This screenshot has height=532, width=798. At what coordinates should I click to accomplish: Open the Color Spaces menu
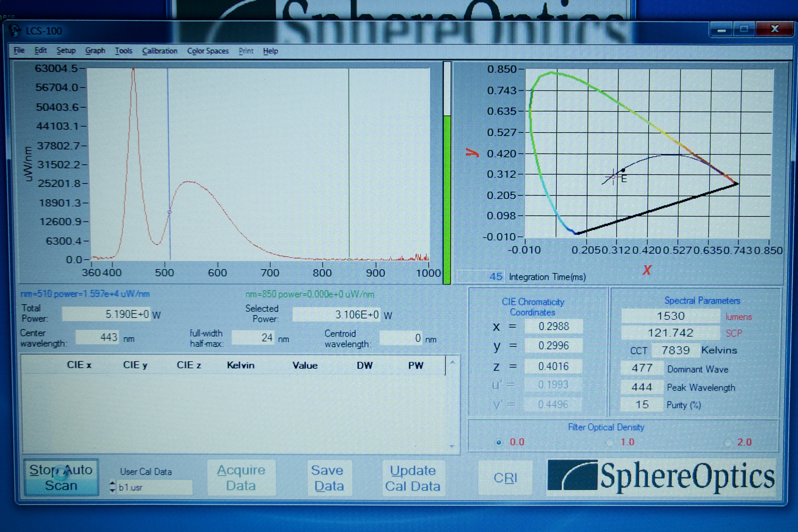click(208, 51)
